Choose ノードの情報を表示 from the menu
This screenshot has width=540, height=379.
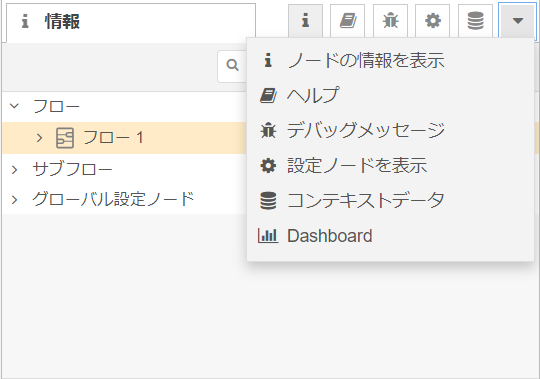coord(390,60)
